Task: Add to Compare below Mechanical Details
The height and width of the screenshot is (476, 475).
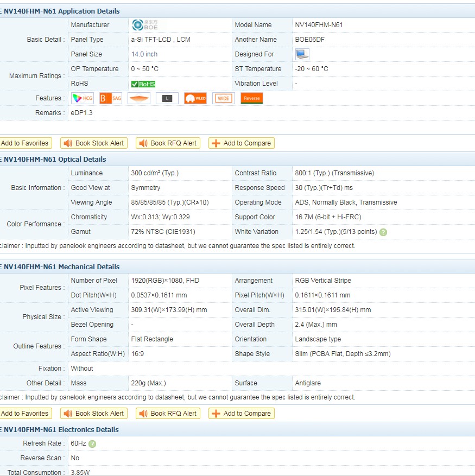Action: click(x=242, y=414)
